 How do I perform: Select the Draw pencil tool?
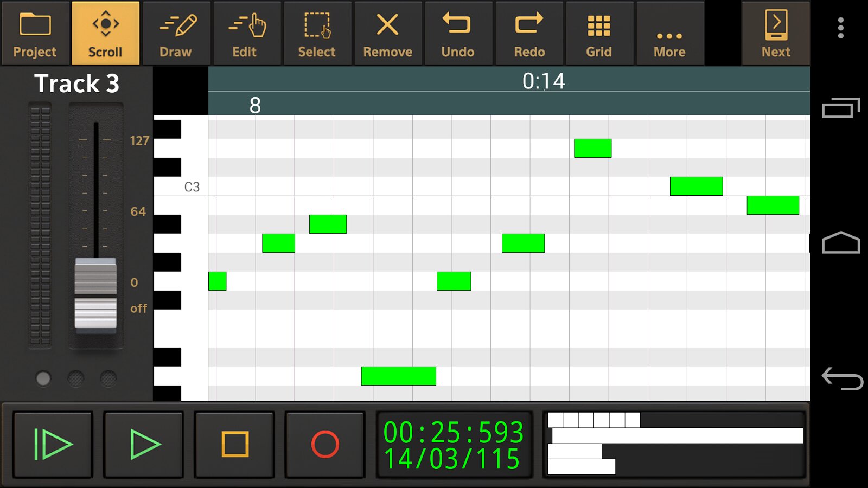click(176, 33)
